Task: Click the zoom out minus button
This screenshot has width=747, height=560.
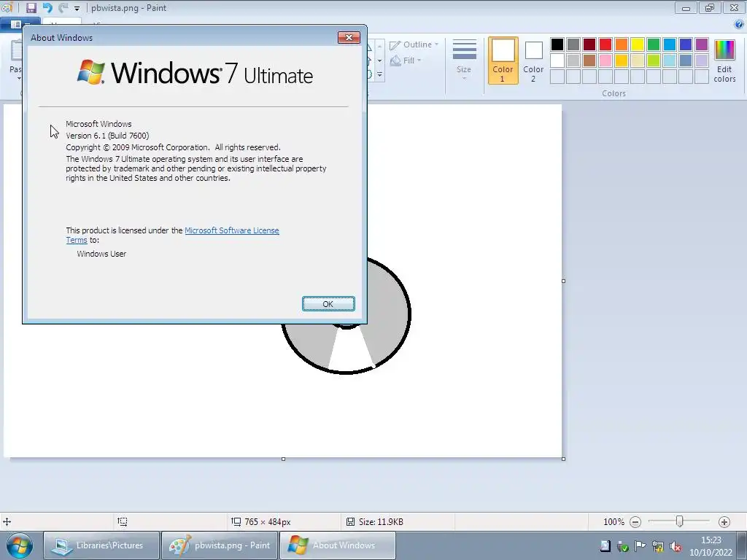Action: pyautogui.click(x=635, y=522)
